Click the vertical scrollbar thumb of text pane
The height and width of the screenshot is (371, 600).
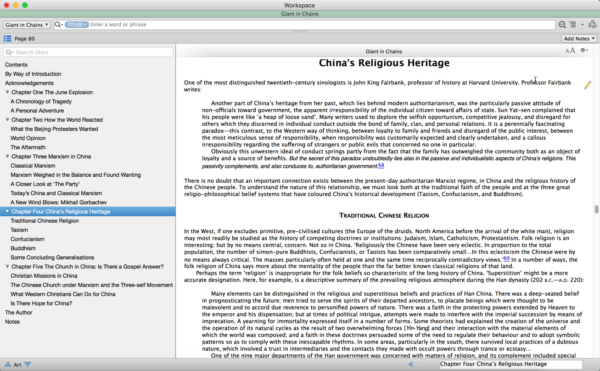[x=596, y=209]
